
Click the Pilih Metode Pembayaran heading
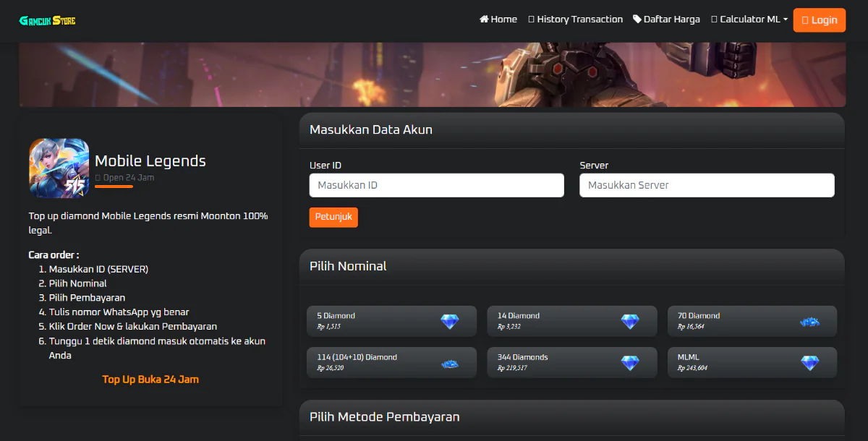point(385,417)
